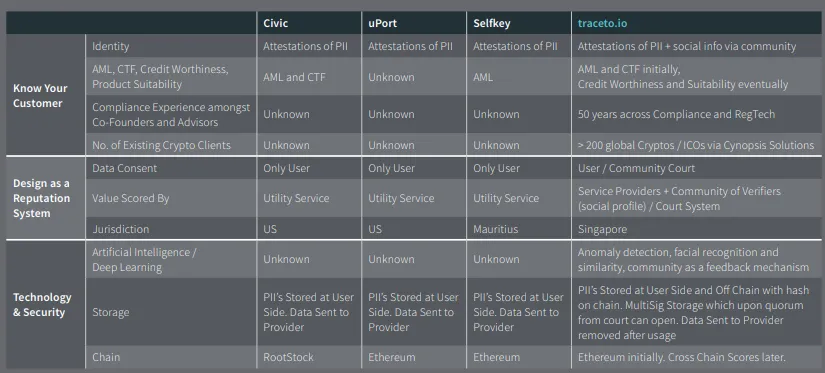Select the Know Your Customer section label
This screenshot has height=373, width=825.
click(41, 96)
